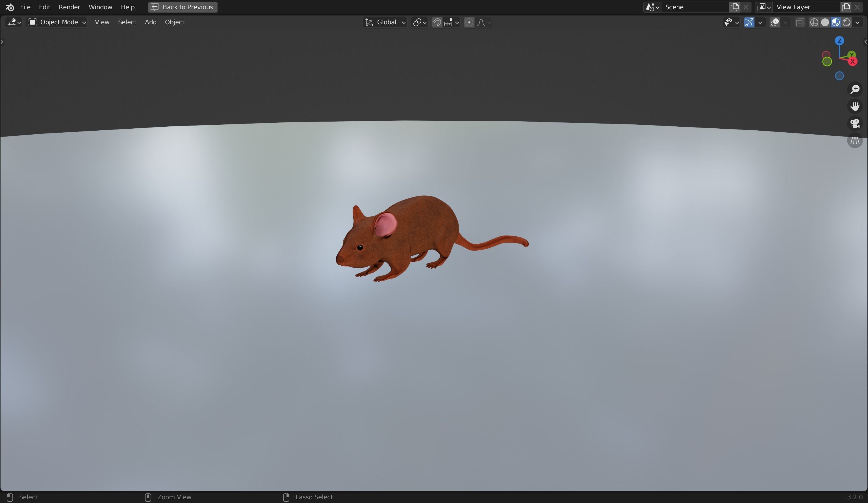Open the view layer browse icon

tap(764, 7)
